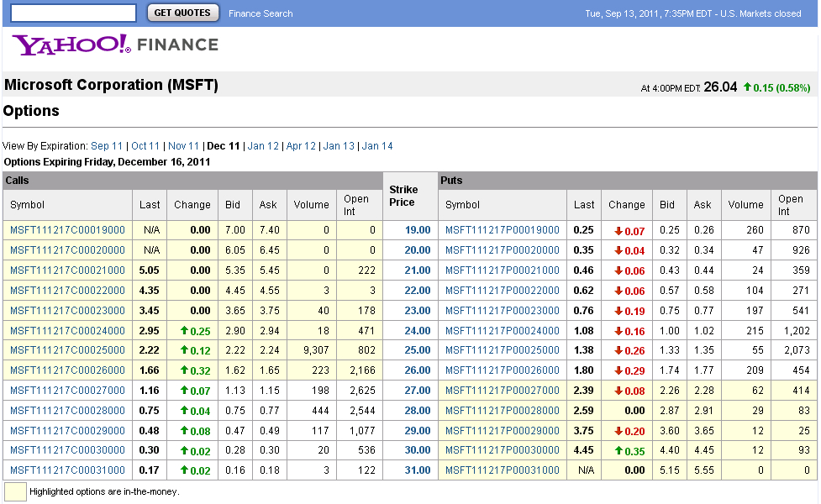Open call option MSFT111217C00022000
The width and height of the screenshot is (821, 504).
pyautogui.click(x=67, y=291)
